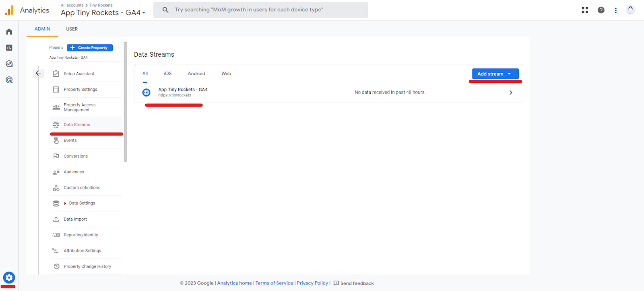Select the iOS streams tab

coord(167,74)
